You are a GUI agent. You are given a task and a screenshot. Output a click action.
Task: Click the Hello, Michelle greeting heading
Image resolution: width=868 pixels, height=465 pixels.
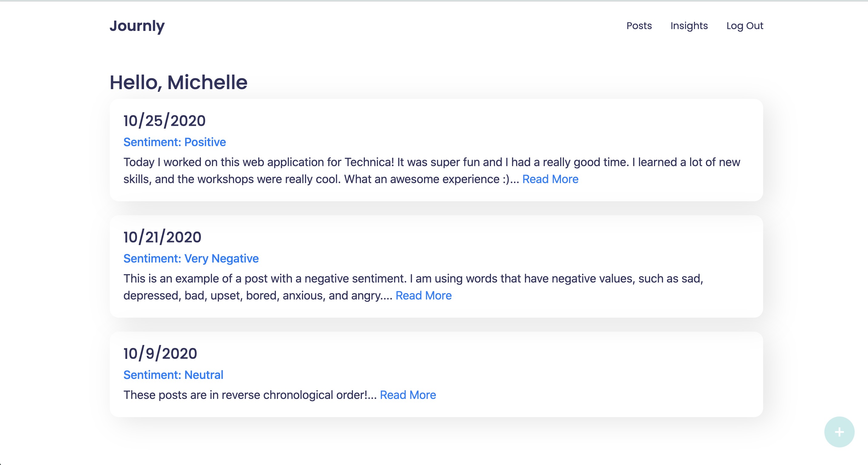pyautogui.click(x=179, y=82)
